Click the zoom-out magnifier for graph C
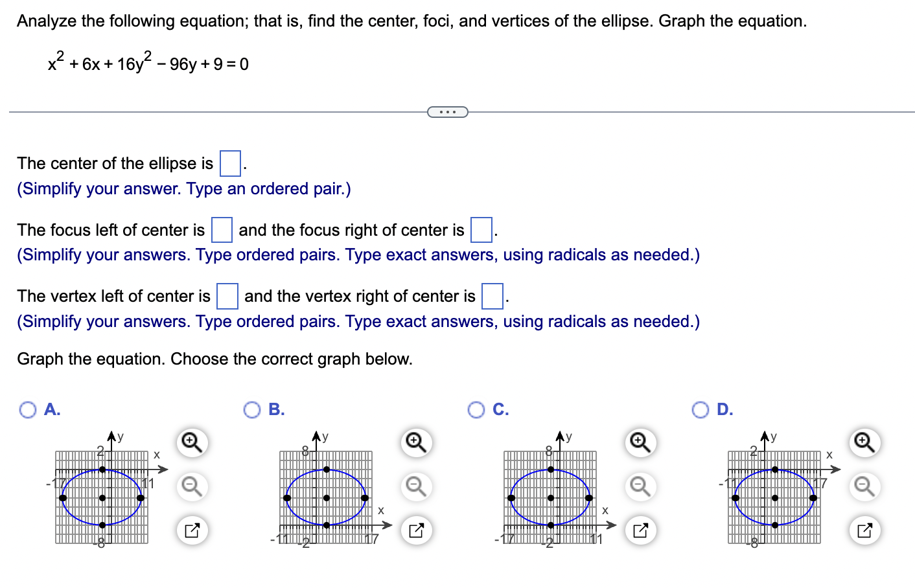This screenshot has height=588, width=915. 640,486
